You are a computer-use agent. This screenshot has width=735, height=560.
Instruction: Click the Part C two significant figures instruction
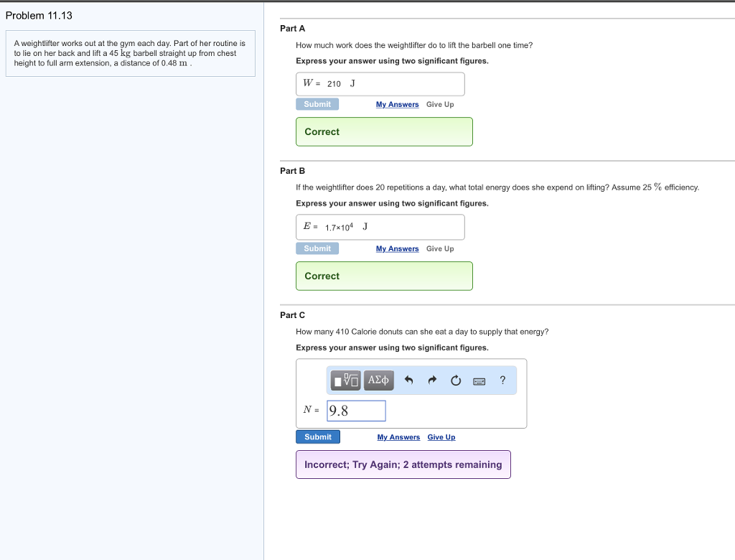392,347
